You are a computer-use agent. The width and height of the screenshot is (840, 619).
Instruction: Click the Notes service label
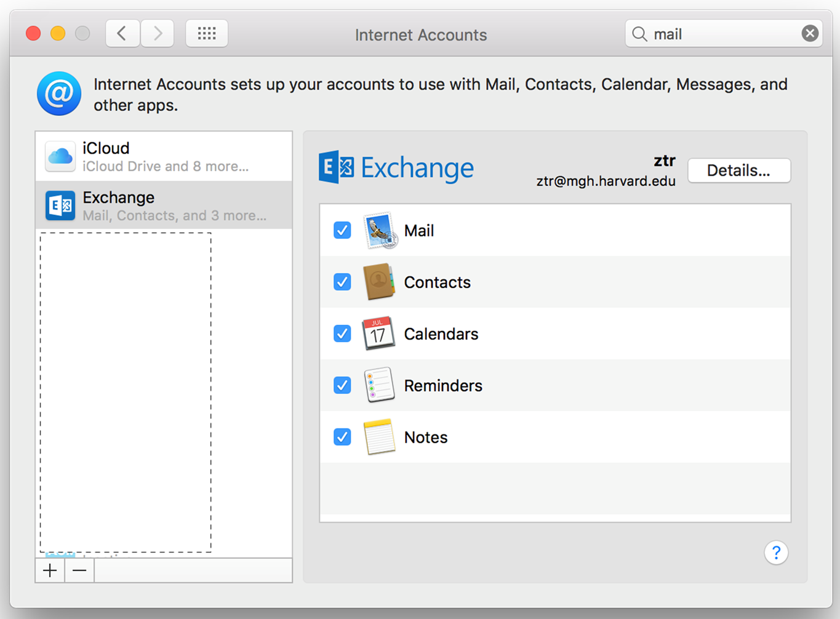426,437
